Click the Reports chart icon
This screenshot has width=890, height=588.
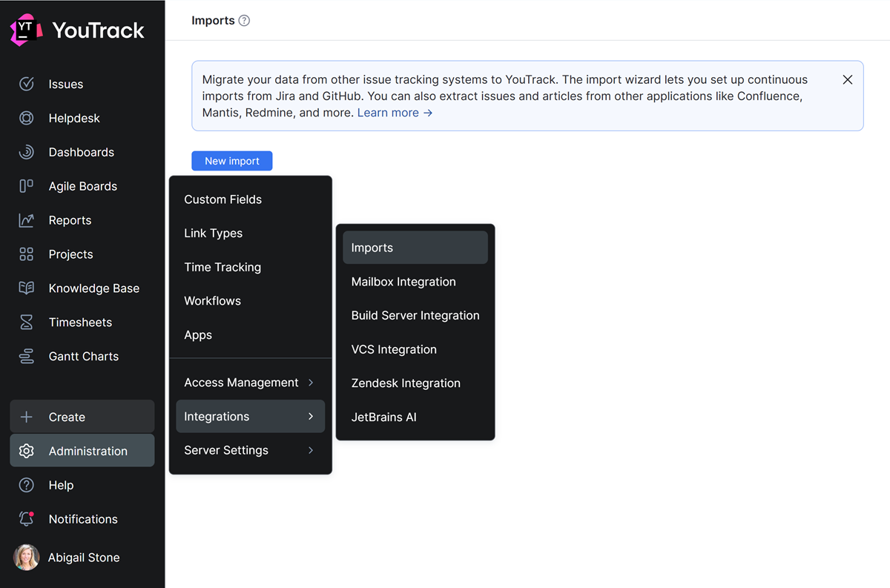point(27,220)
